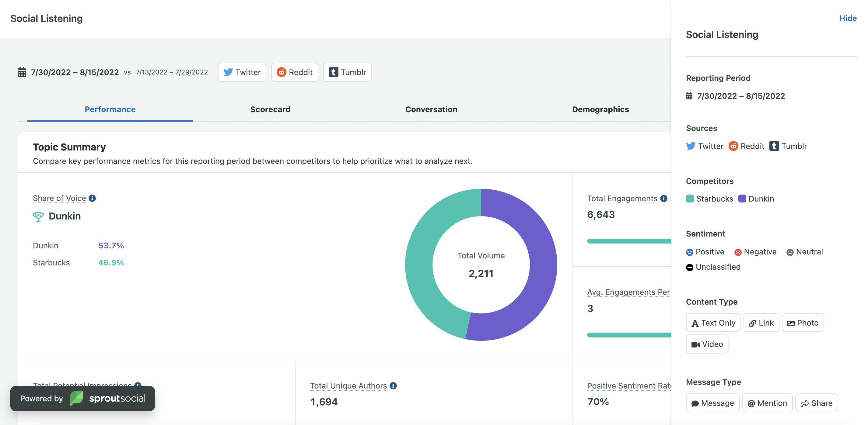Viewport: 868px width, 425px height.
Task: Toggle the Mention message type
Action: (x=767, y=403)
